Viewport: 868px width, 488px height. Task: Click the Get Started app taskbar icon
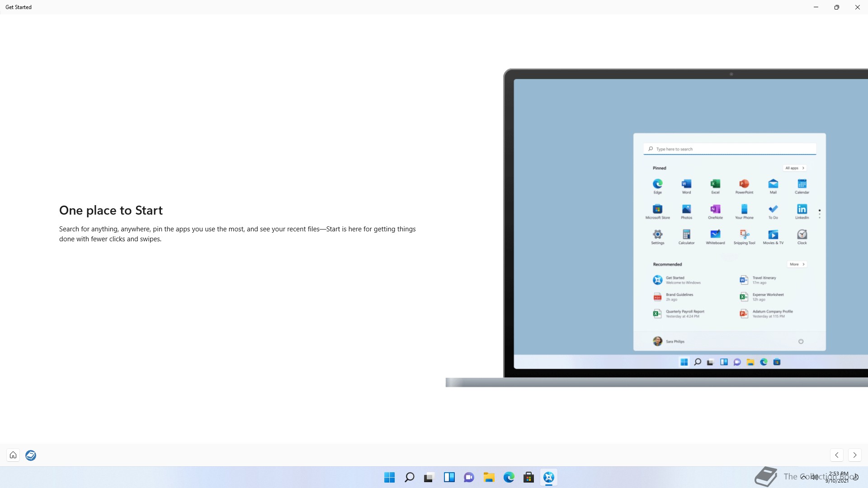pyautogui.click(x=548, y=477)
